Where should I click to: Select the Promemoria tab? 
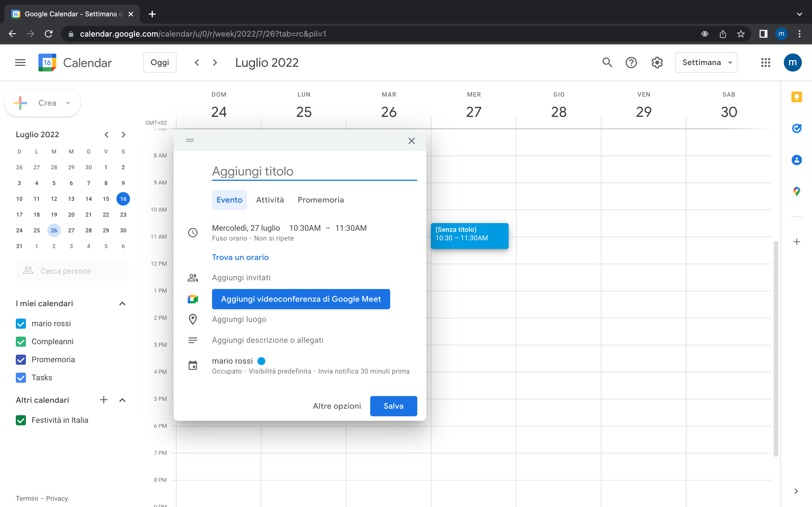tap(320, 199)
